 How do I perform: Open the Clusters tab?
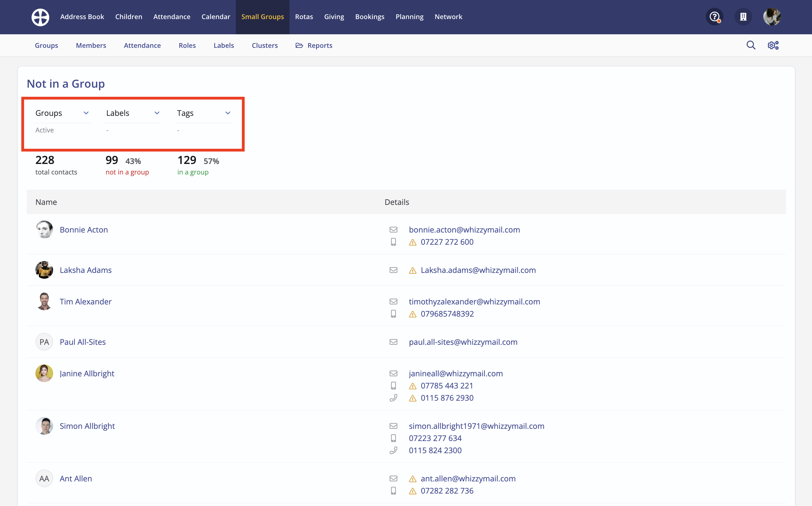point(265,46)
